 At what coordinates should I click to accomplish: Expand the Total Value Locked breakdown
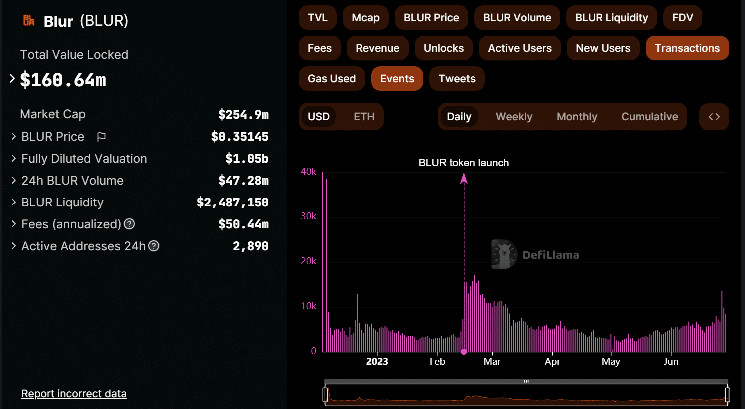click(12, 79)
